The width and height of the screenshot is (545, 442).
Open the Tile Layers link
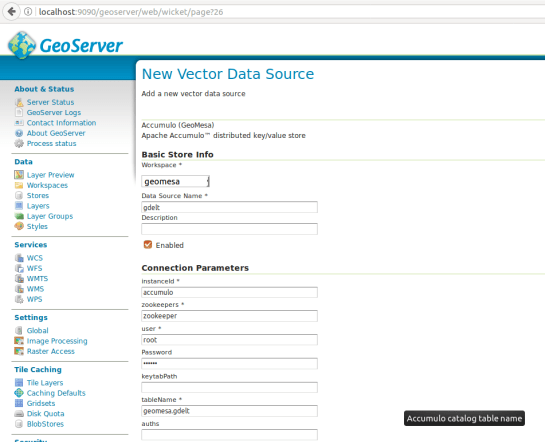pyautogui.click(x=45, y=383)
